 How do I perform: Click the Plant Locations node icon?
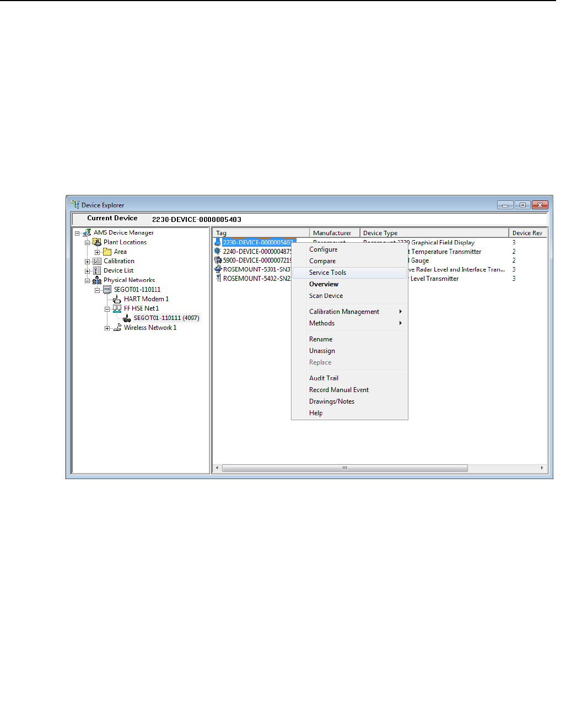point(97,242)
